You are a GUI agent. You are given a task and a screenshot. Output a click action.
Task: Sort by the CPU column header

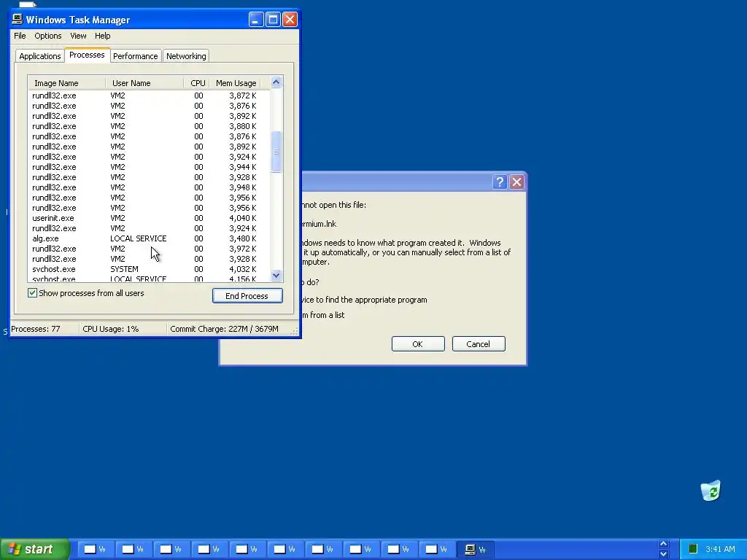197,83
